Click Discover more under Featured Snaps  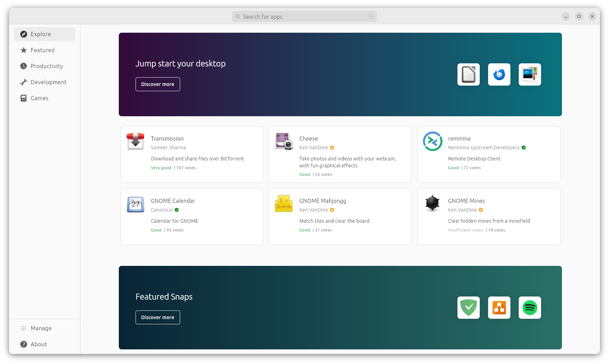(x=157, y=317)
